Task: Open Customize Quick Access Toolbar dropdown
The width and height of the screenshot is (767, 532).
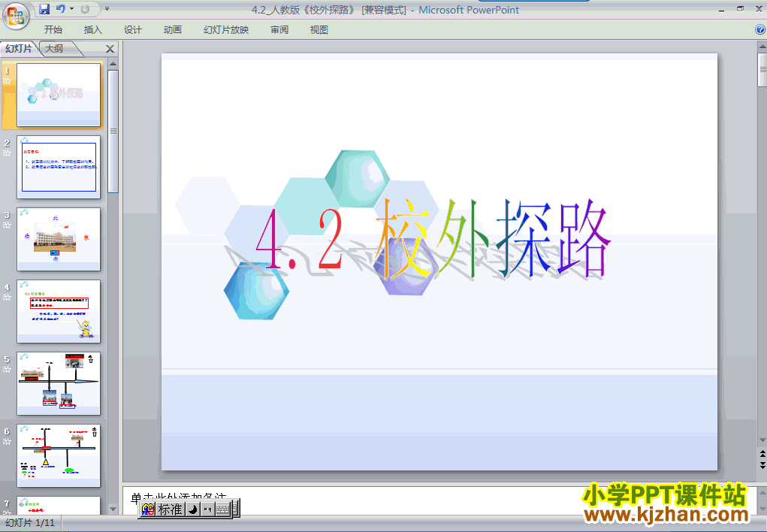Action: pos(107,9)
